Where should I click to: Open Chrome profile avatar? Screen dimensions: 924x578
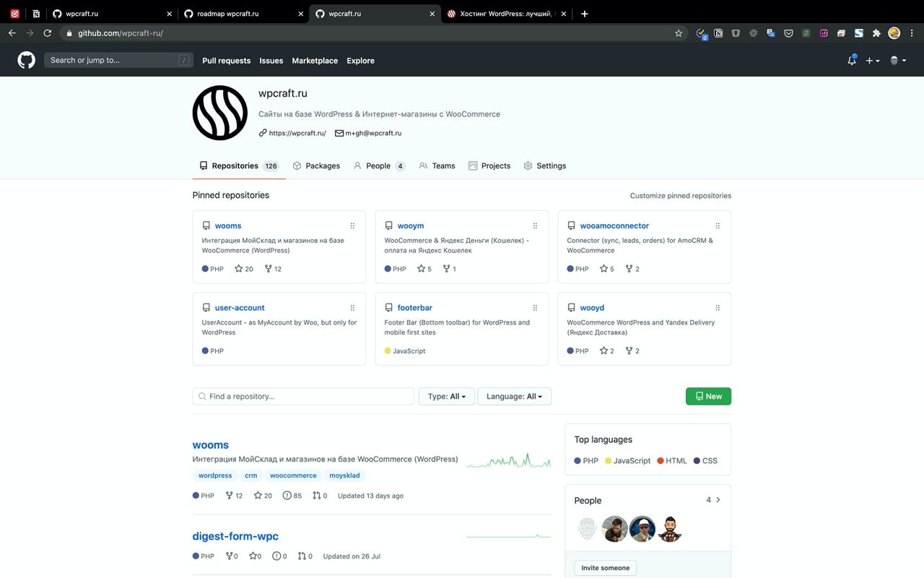(894, 33)
